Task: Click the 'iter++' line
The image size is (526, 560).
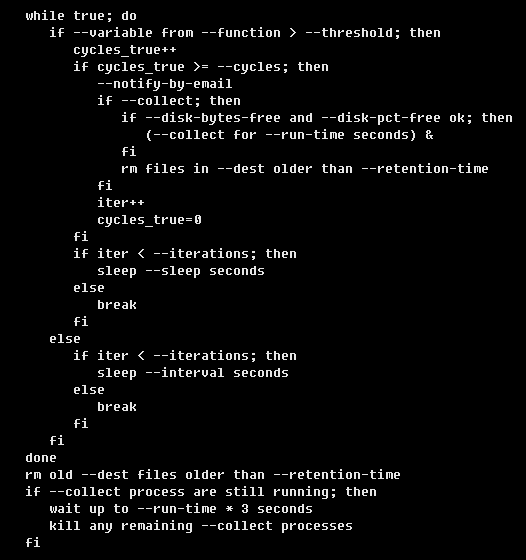Action: [121, 203]
